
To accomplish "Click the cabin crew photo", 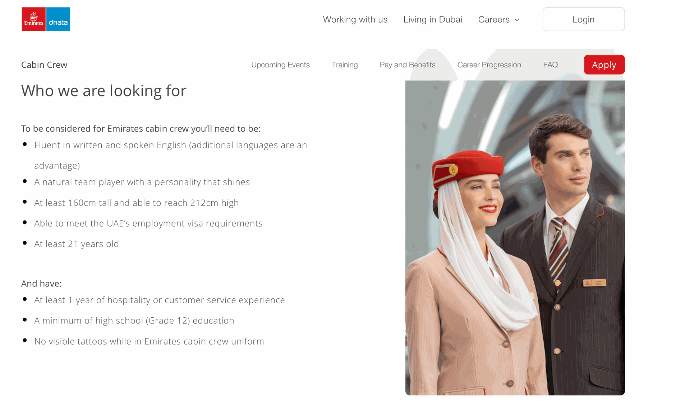I will coord(515,238).
